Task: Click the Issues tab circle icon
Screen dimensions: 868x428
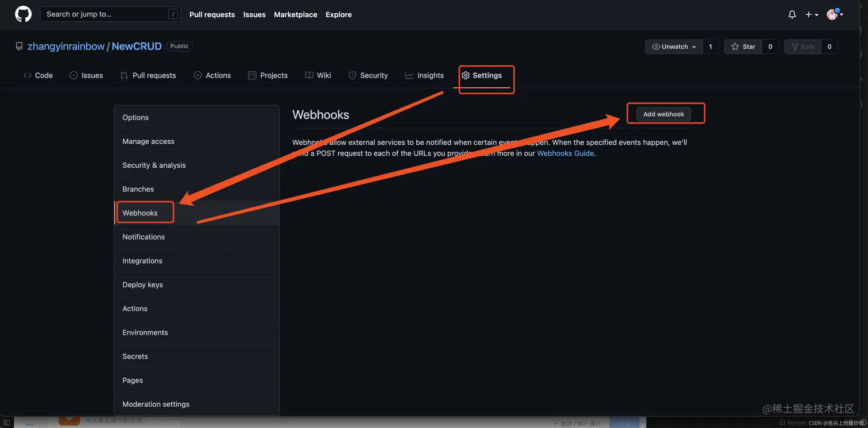Action: pyautogui.click(x=73, y=75)
